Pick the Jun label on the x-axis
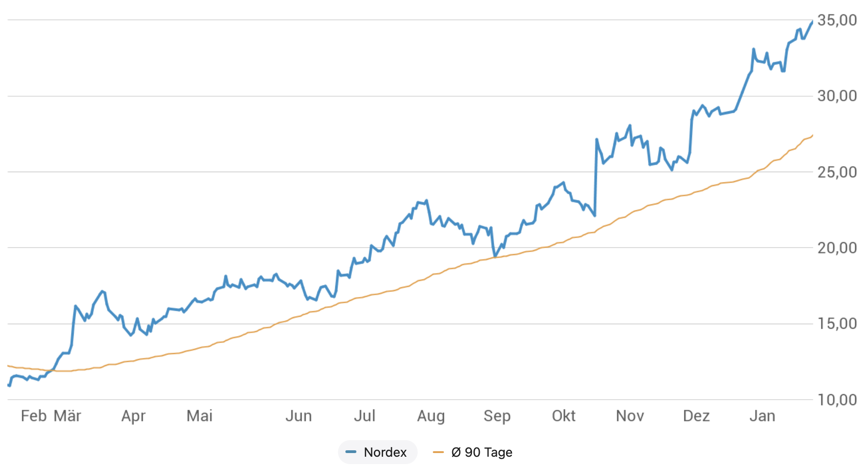Screen dimensions: 868x471 (x=298, y=416)
